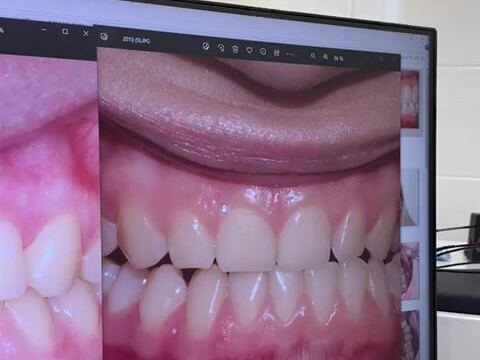Select the third thumbnail in background file window

(411, 271)
